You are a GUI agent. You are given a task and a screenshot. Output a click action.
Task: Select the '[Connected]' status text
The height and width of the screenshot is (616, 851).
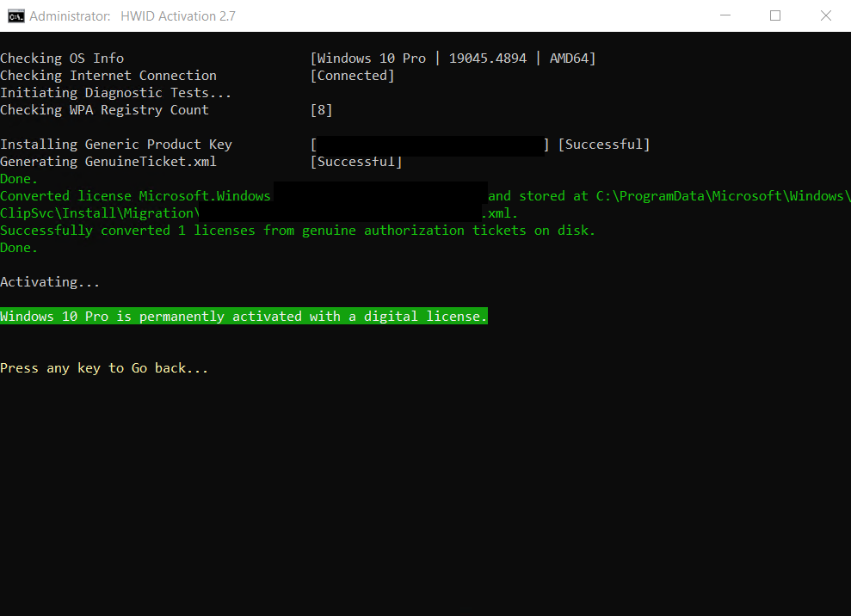point(352,76)
